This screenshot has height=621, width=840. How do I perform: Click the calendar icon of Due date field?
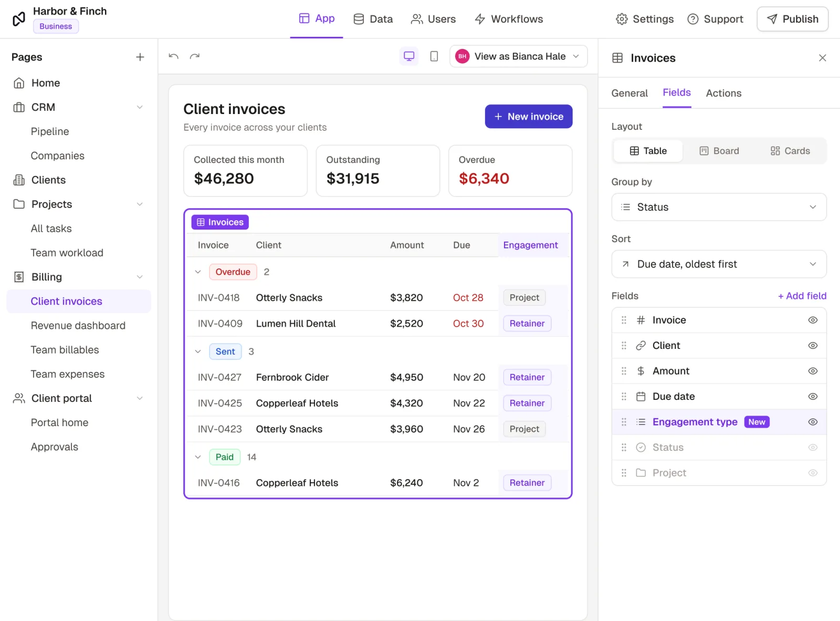pyautogui.click(x=641, y=397)
